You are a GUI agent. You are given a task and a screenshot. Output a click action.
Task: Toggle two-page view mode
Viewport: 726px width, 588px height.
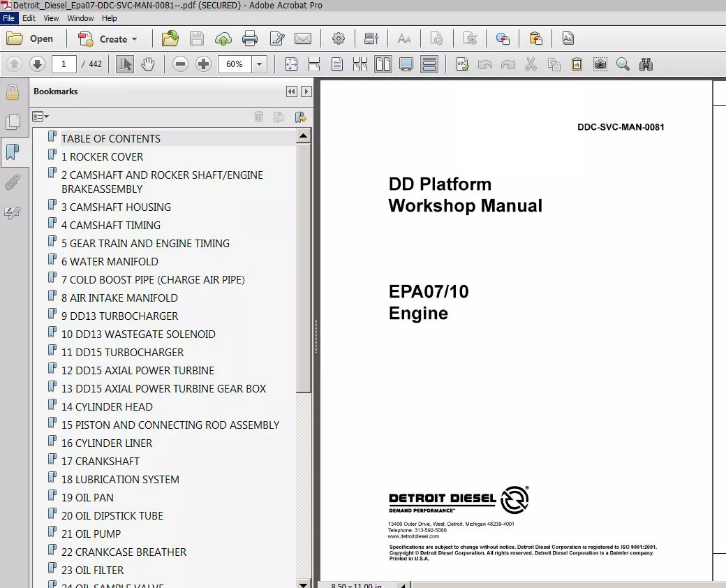[383, 64]
